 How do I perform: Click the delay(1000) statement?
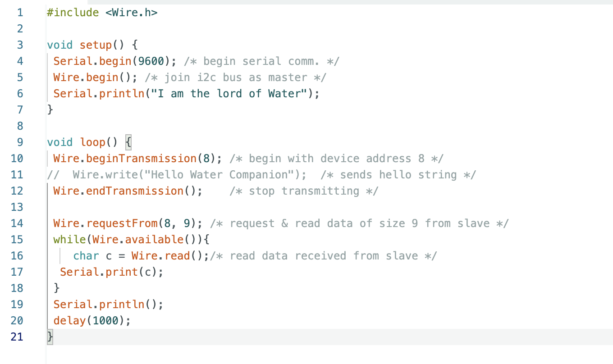(92, 321)
